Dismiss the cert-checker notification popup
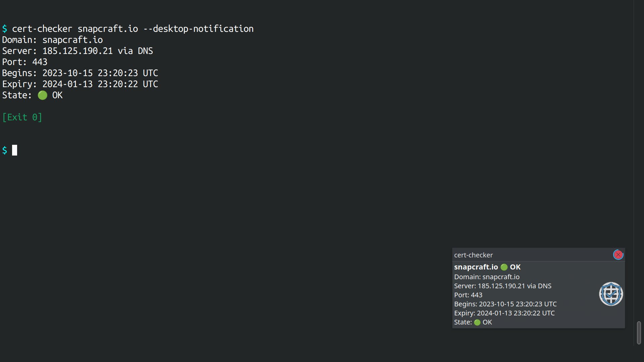The image size is (644, 362). 618,254
